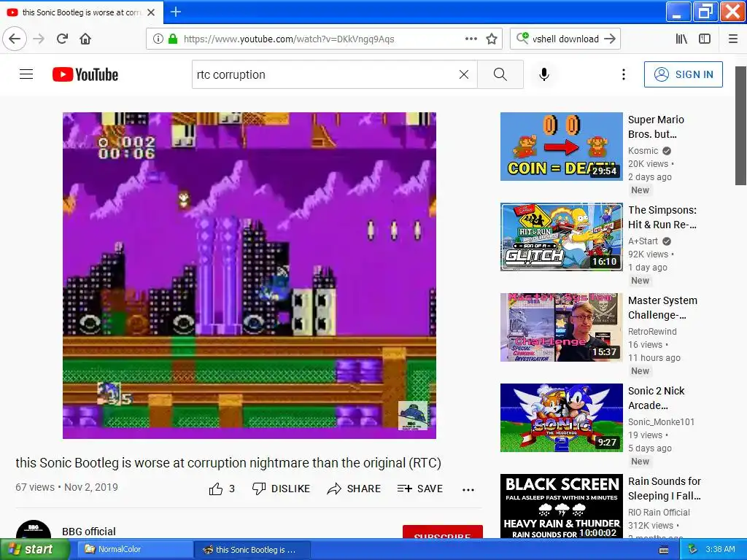Open Black Screen rain sounds thumbnail
747x560 pixels.
(x=561, y=506)
